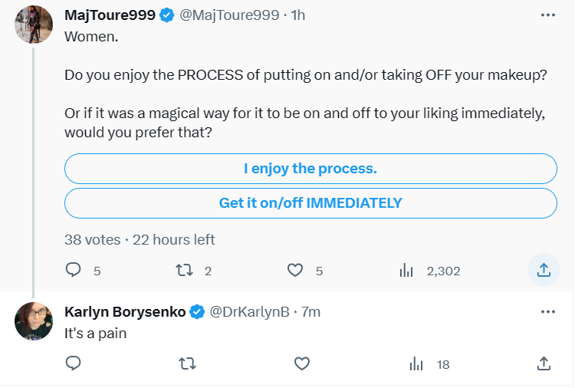Share the MajToure999 poll tweet

click(x=544, y=270)
